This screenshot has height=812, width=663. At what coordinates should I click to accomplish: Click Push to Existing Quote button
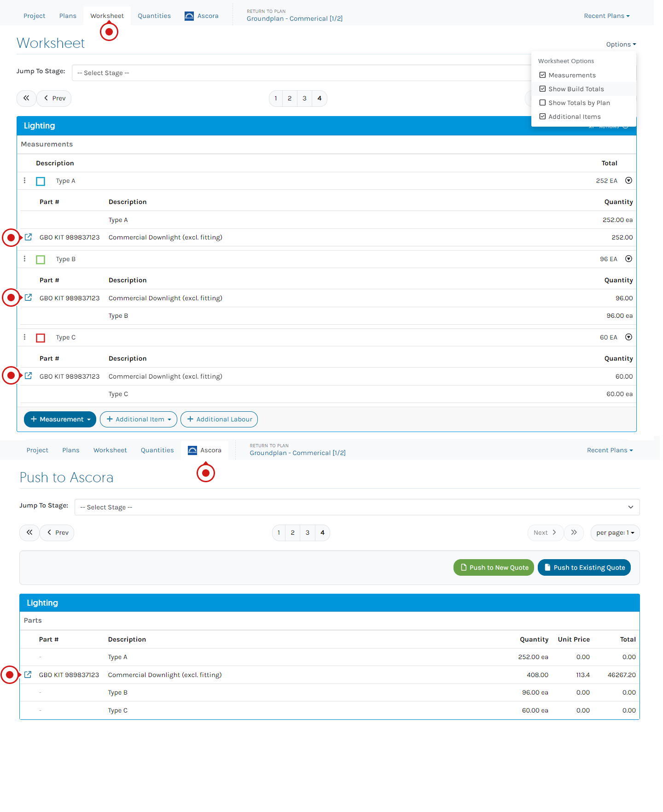point(584,567)
